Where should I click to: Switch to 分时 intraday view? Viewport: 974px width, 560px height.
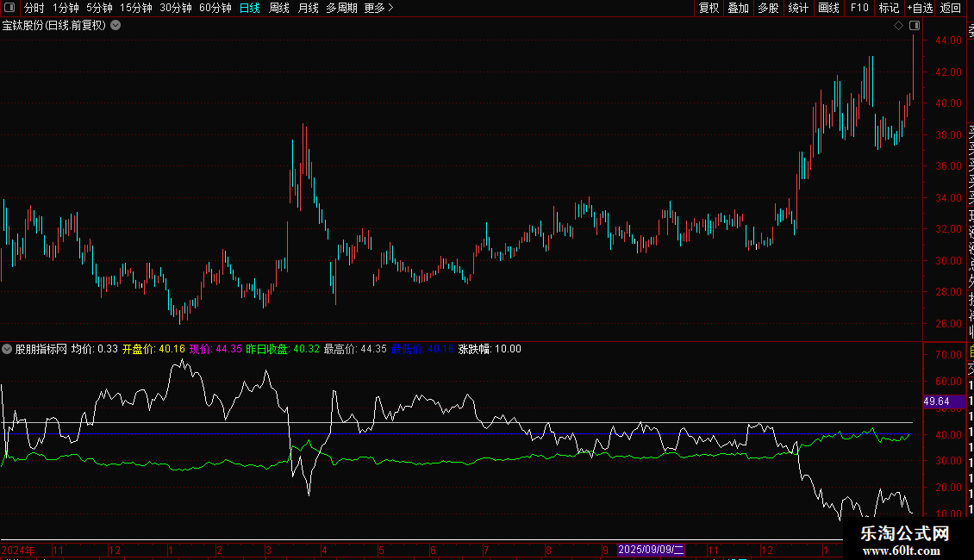(34, 8)
